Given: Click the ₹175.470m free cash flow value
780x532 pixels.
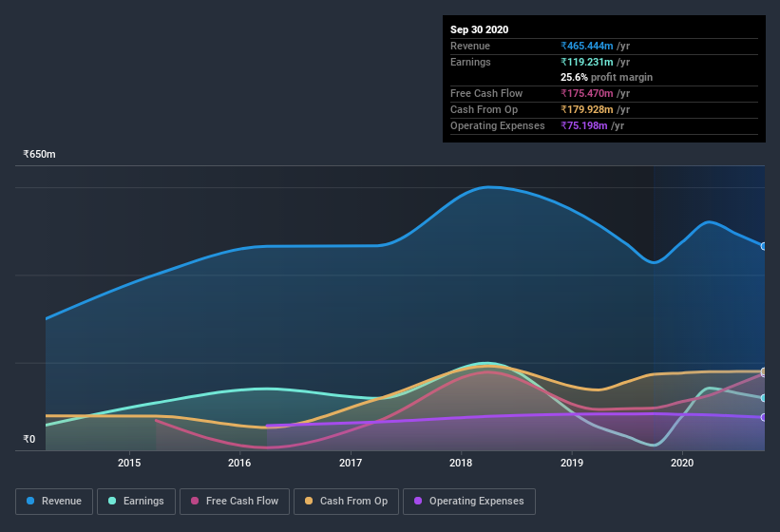Looking at the screenshot, I should coord(587,93).
